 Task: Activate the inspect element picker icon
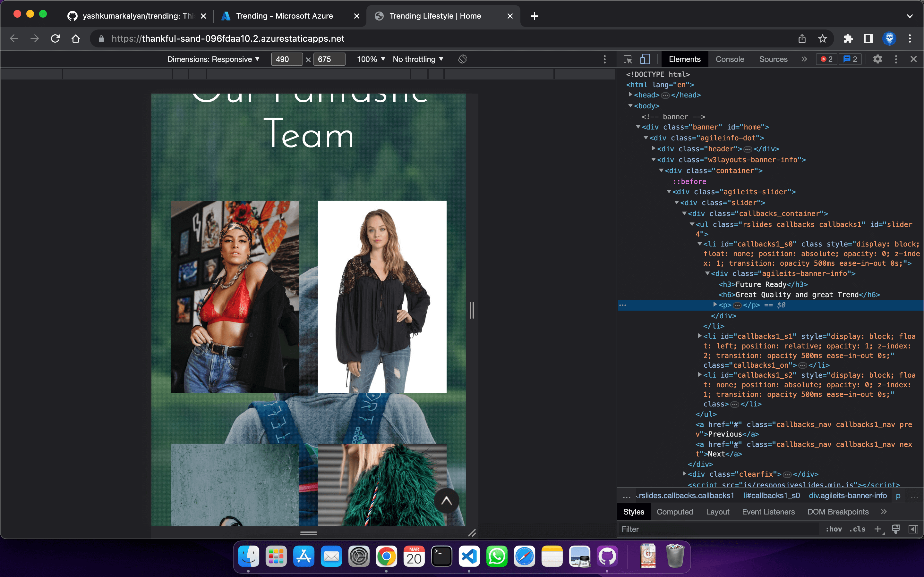[628, 59]
